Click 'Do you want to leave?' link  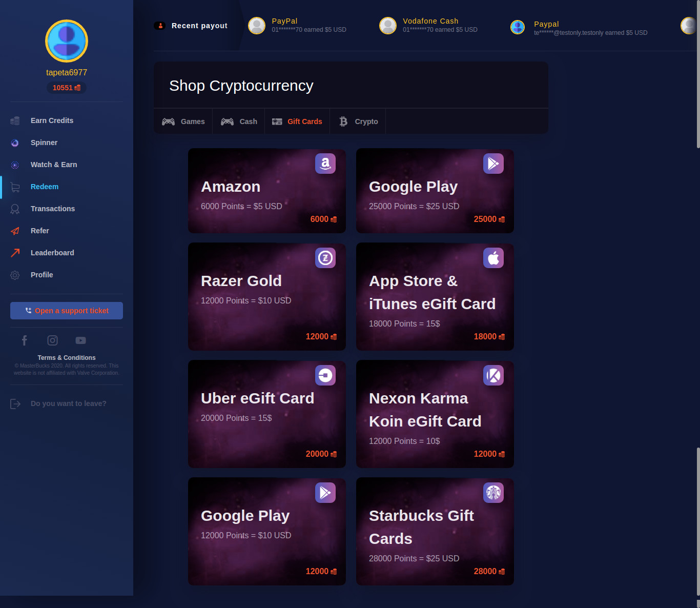[69, 403]
